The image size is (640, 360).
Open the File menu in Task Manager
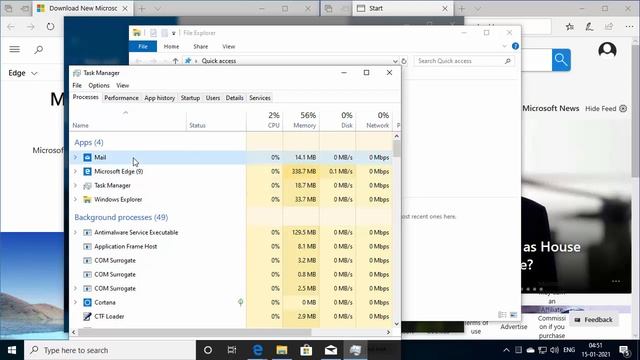[77, 85]
